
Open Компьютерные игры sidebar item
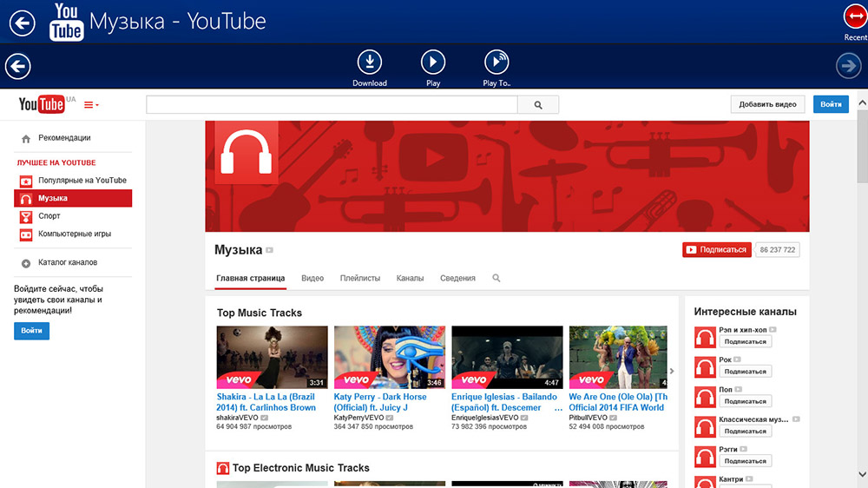click(73, 234)
